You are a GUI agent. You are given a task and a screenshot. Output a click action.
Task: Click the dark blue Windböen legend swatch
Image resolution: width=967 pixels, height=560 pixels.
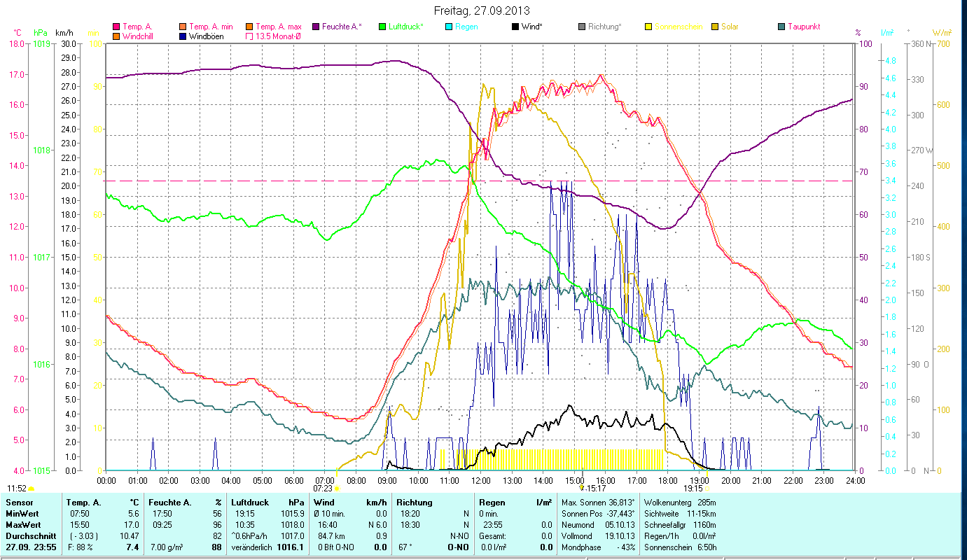(183, 36)
